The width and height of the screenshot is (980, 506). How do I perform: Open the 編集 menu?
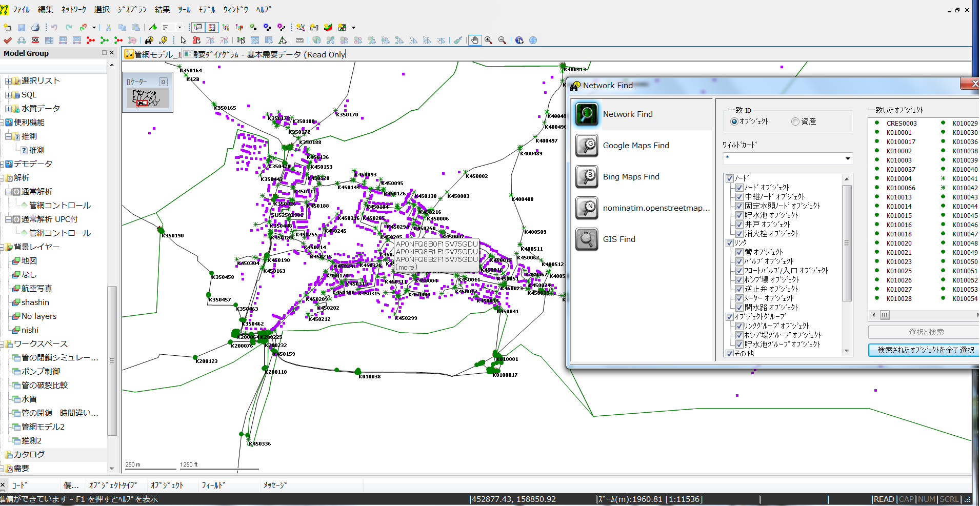(46, 9)
